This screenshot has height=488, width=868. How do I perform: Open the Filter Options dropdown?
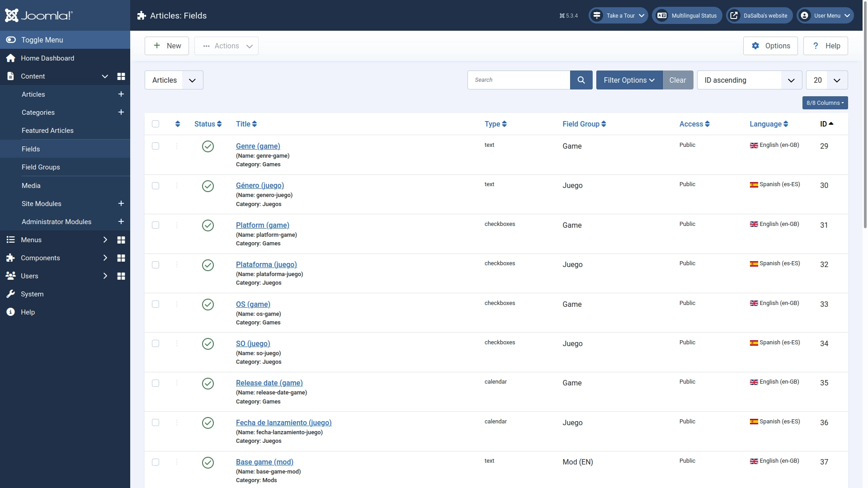tap(629, 80)
